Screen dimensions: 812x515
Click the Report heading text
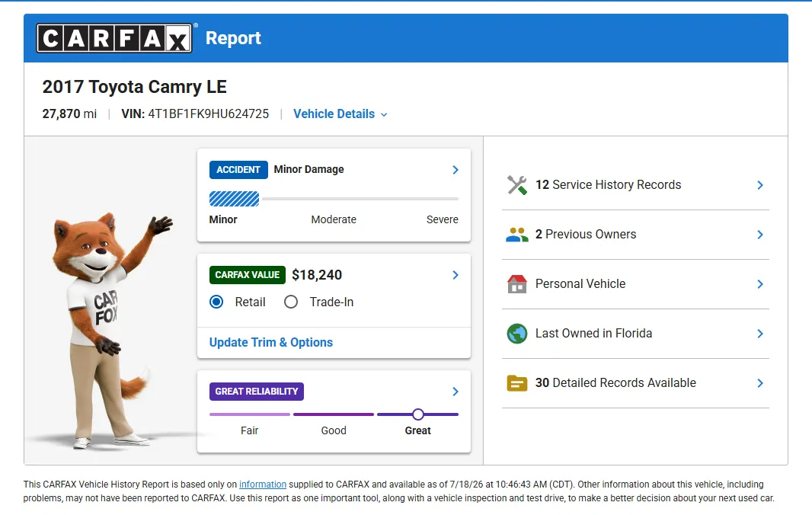click(x=233, y=38)
